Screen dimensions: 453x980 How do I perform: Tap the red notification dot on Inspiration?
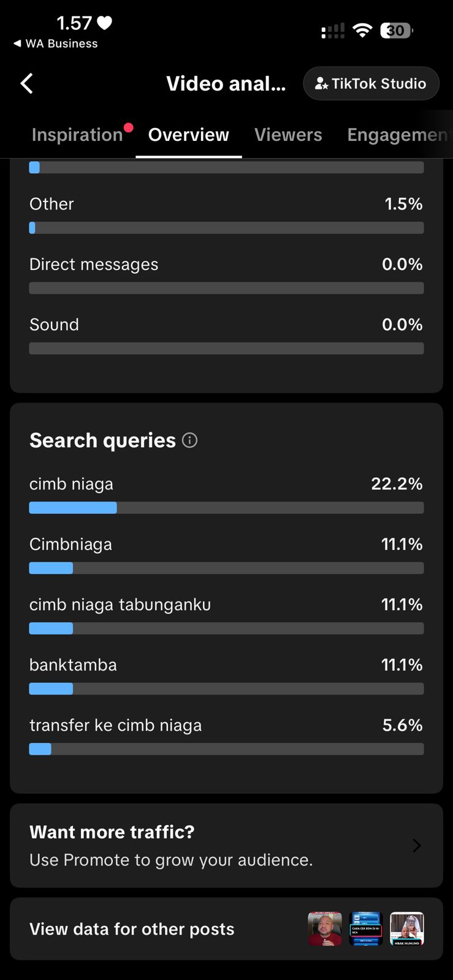pyautogui.click(x=128, y=127)
